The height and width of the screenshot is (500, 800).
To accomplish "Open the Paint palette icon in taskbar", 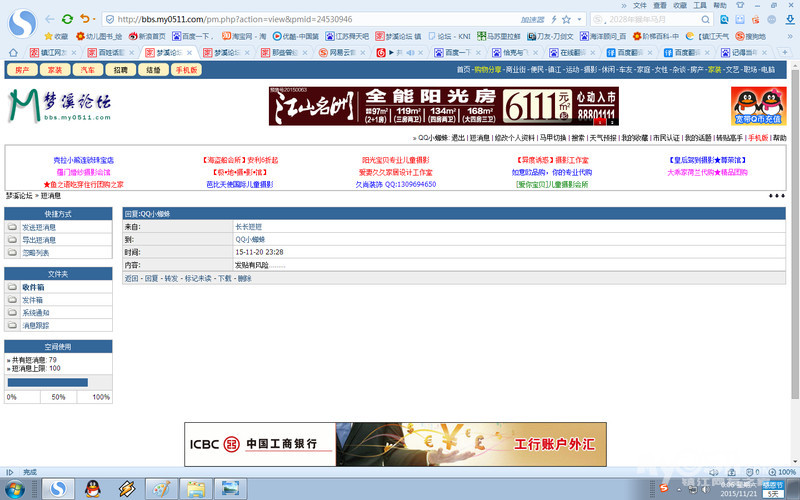I will 161,489.
